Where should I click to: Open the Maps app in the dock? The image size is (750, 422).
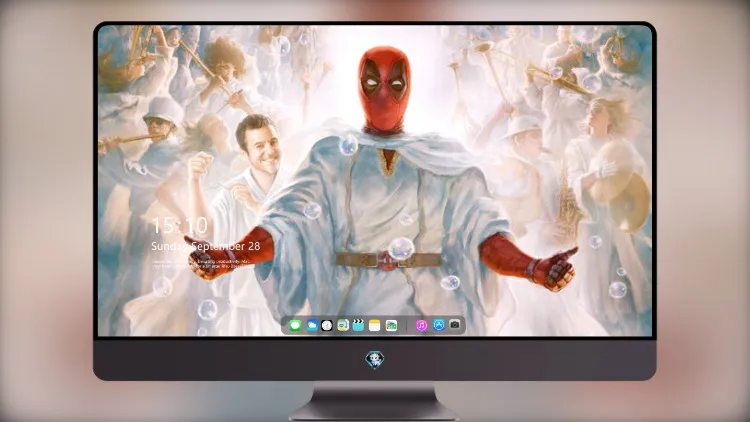tap(343, 326)
